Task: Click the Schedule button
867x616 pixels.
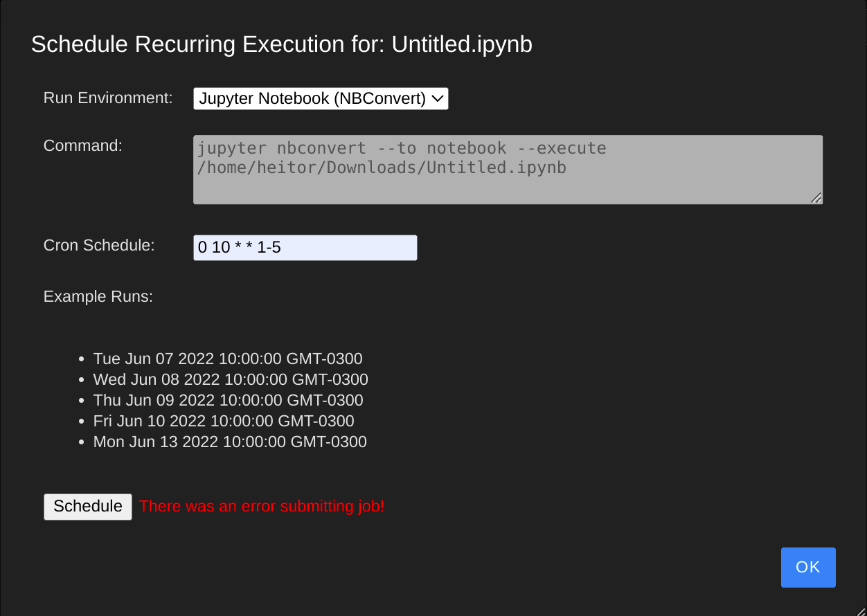Action: coord(87,506)
